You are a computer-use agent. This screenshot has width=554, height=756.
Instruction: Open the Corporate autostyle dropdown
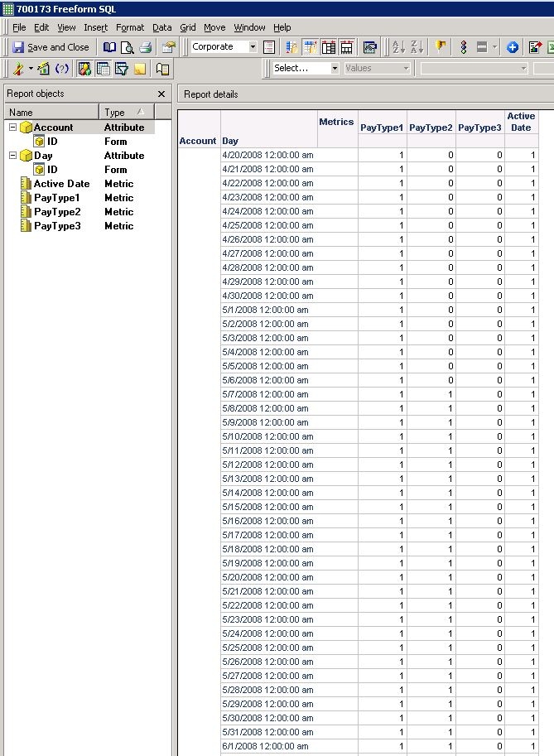click(x=253, y=46)
